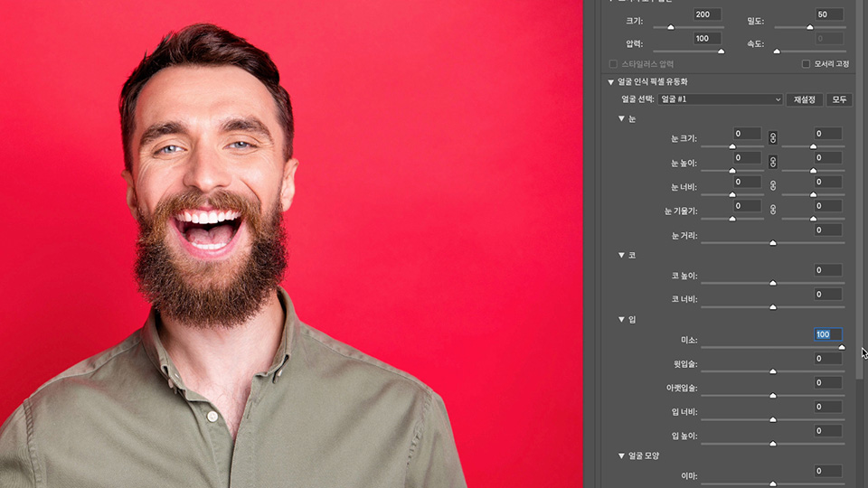Click the right-eye 눈 기울기 value field
868x488 pixels.
(x=828, y=206)
